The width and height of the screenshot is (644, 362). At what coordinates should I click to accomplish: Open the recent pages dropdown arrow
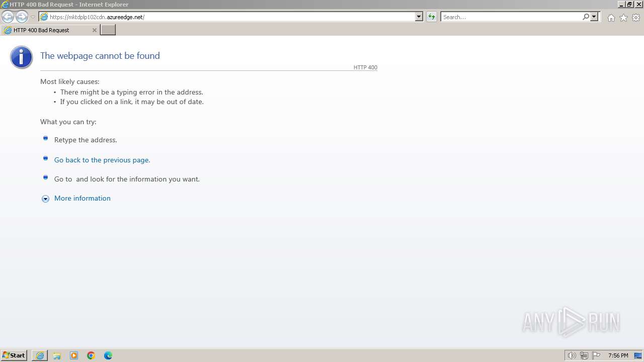[33, 17]
